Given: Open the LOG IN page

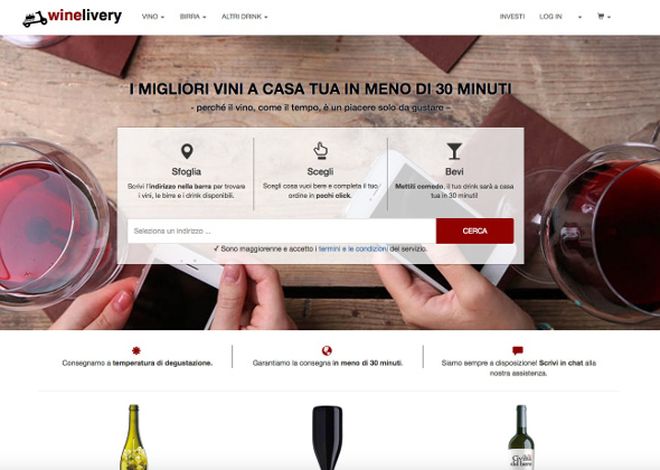Looking at the screenshot, I should [551, 16].
